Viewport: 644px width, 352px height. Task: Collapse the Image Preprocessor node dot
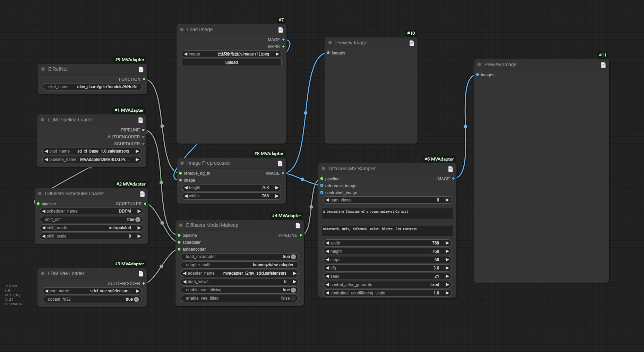[182, 163]
